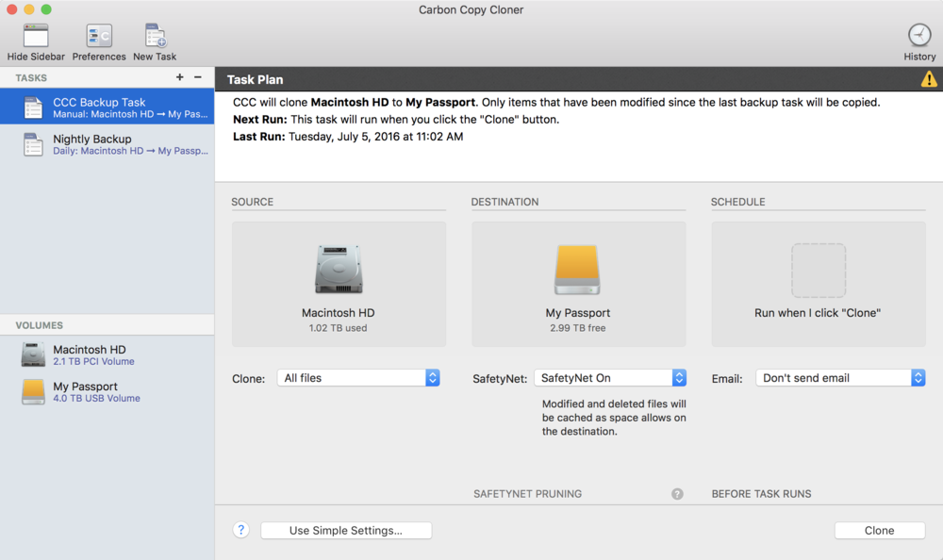
Task: Click the green zoom window button
Action: [46, 9]
